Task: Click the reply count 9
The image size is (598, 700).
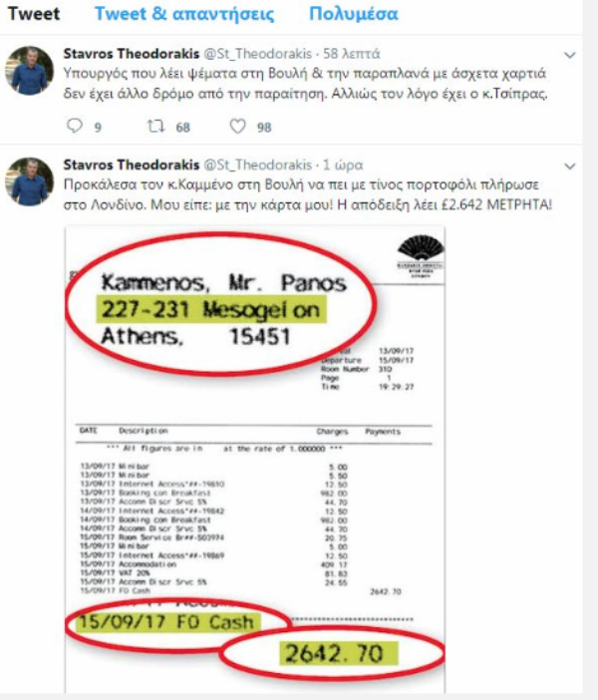Action: coord(98,128)
